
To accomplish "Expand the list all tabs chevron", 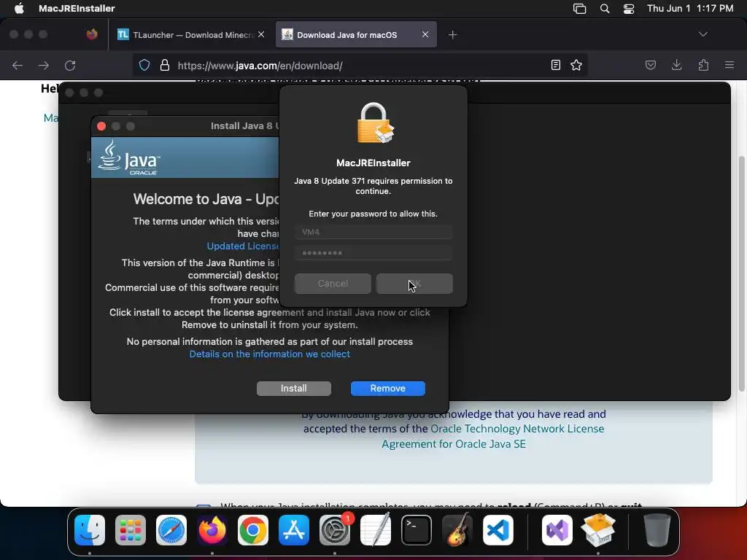I will (x=703, y=34).
